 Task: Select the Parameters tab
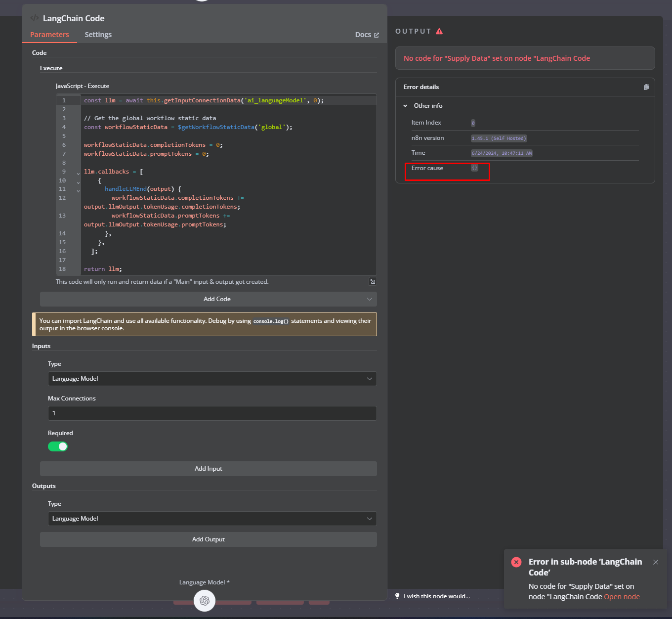click(49, 35)
